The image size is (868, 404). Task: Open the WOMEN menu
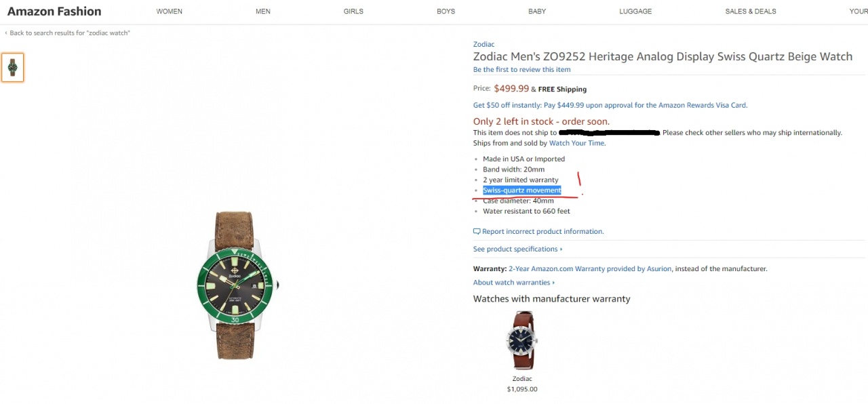(169, 12)
